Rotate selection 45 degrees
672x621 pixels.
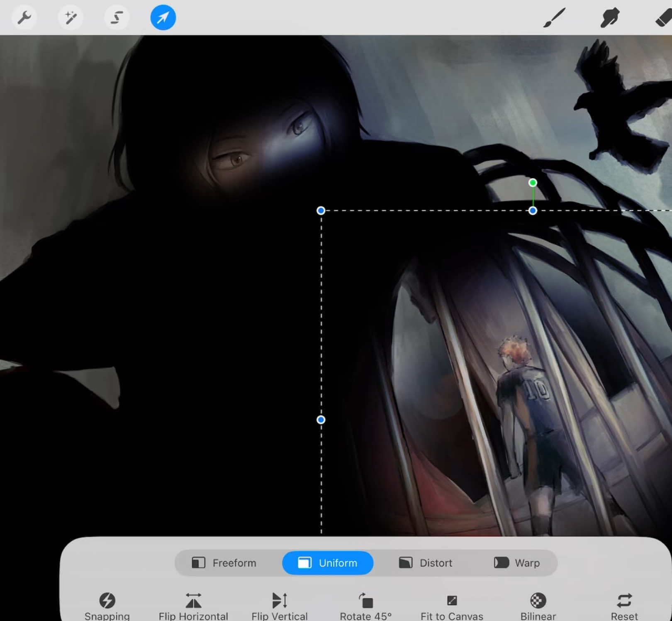[365, 606]
